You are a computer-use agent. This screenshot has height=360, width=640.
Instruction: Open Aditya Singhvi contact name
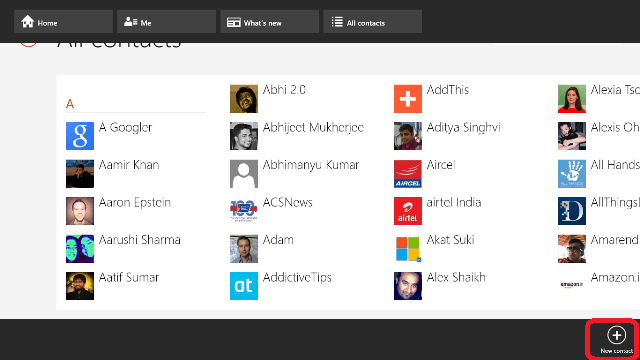pos(463,128)
